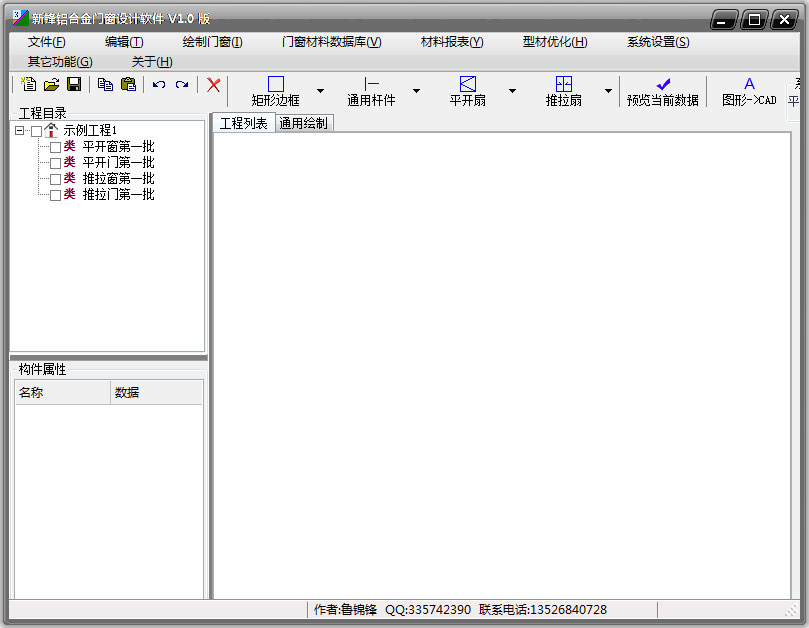Image resolution: width=809 pixels, height=628 pixels.
Task: Click the Redo arrow icon
Action: 182,85
